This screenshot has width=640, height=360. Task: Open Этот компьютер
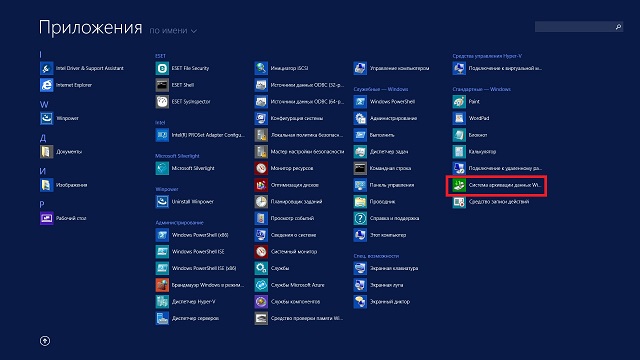click(380, 235)
